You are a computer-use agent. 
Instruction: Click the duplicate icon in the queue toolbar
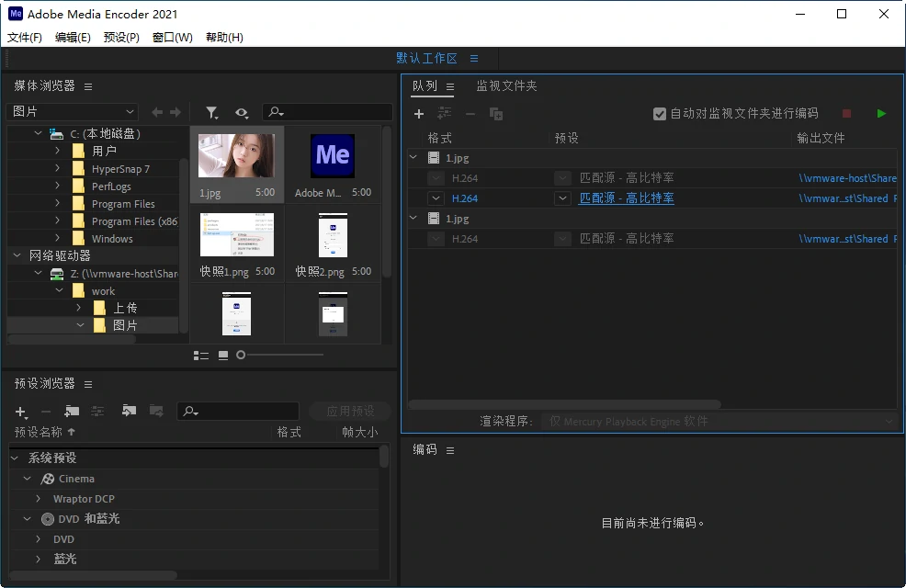[496, 114]
